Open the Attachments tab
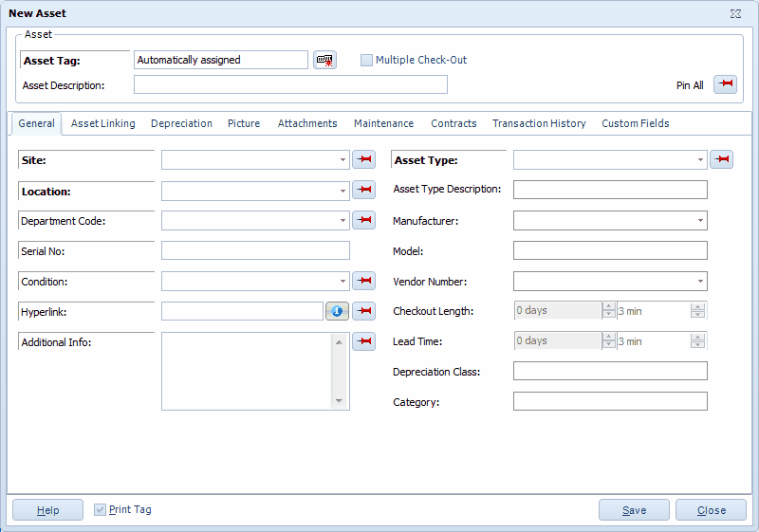This screenshot has height=532, width=759. pyautogui.click(x=307, y=123)
